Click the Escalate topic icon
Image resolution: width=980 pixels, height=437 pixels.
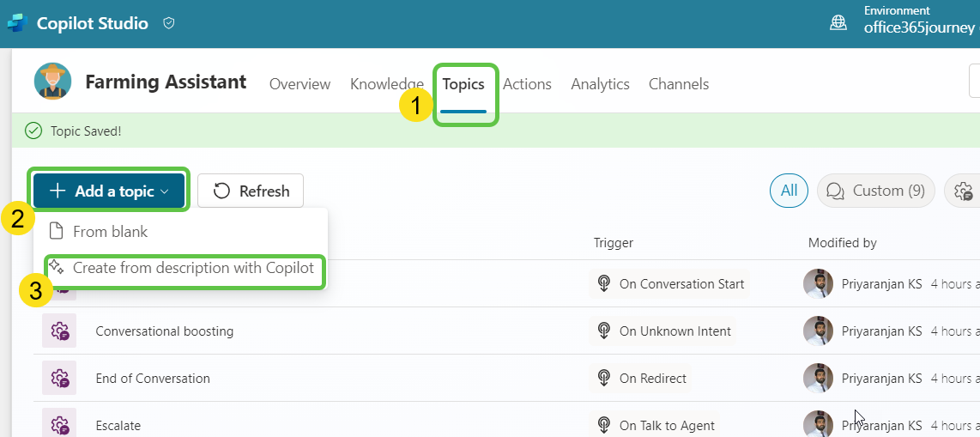coord(59,424)
